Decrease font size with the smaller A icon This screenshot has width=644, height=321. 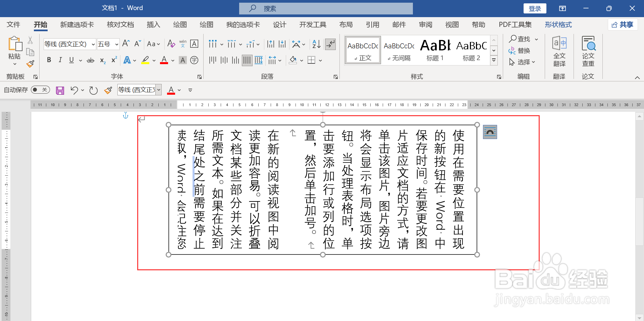point(138,44)
